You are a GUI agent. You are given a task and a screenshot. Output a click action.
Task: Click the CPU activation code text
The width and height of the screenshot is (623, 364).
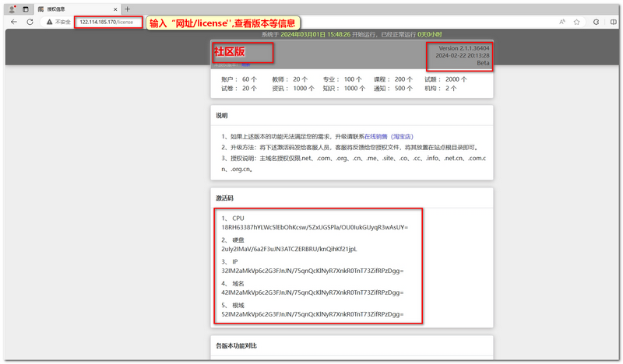315,227
